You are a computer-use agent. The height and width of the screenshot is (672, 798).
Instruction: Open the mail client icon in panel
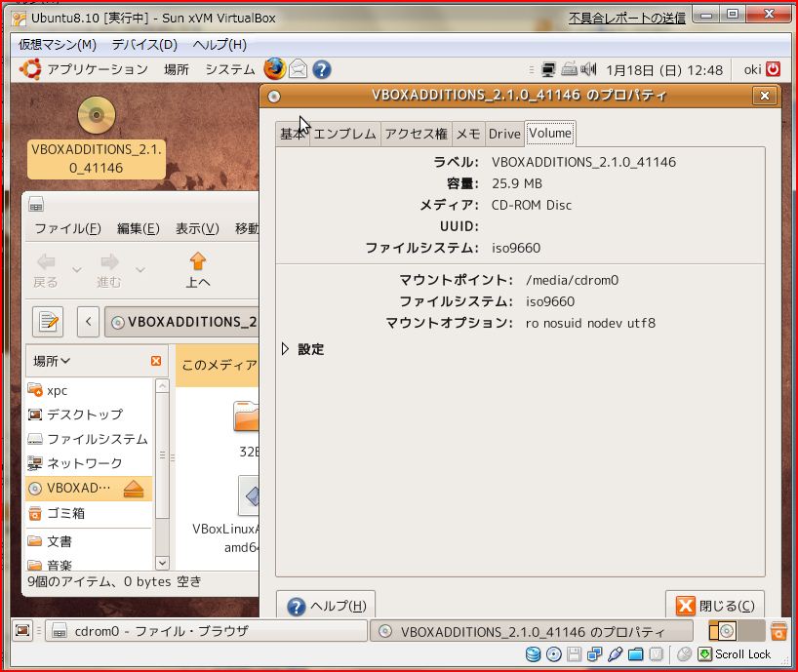(299, 69)
